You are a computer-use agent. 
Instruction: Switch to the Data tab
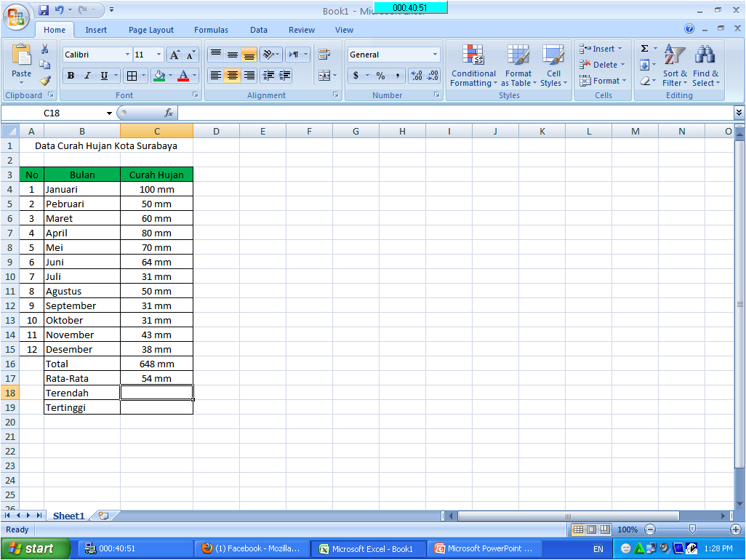coord(259,30)
